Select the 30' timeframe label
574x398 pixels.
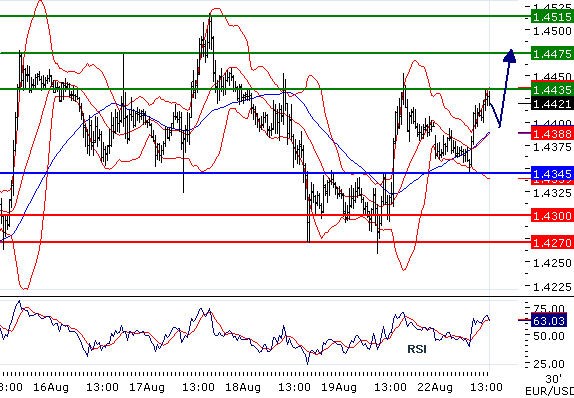click(x=553, y=379)
